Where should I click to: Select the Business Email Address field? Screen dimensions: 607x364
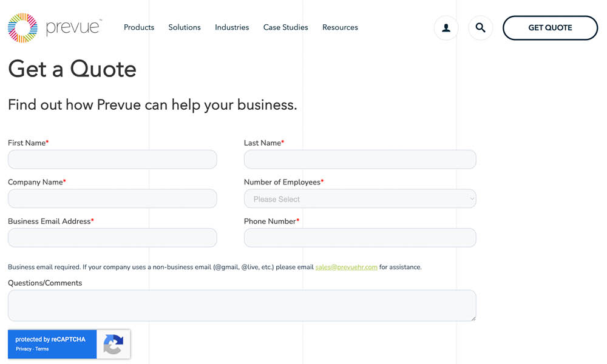(112, 237)
